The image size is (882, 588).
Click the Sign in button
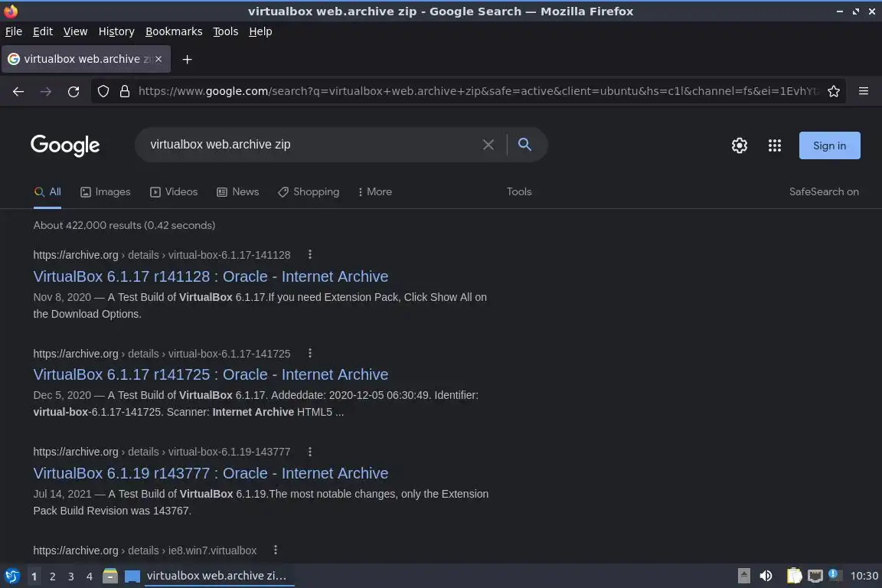point(829,145)
